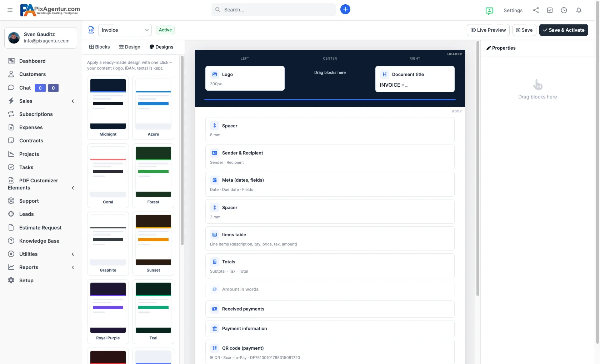
Task: Apply the Teal design
Action: 153,312
